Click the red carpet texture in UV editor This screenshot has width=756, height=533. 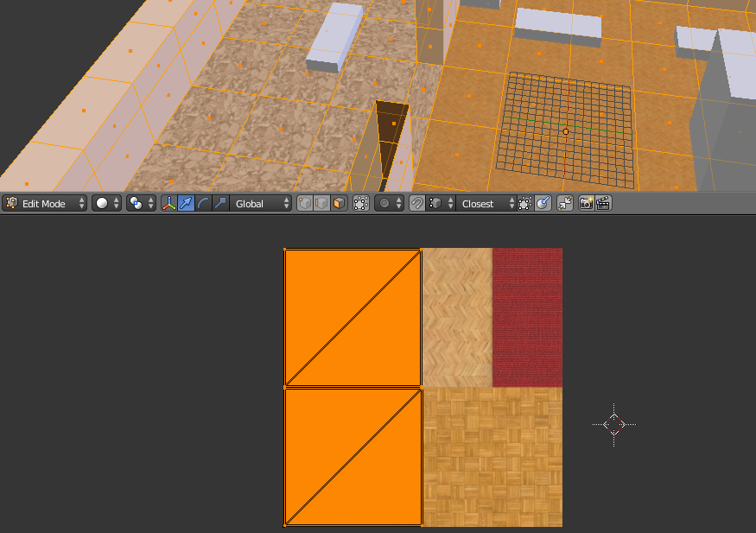527,317
